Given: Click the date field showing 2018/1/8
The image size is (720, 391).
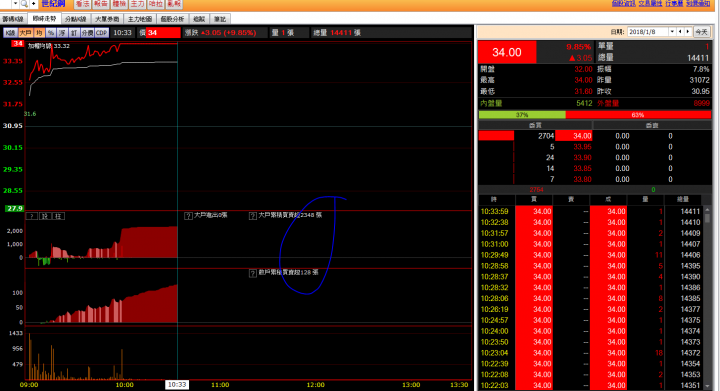Looking at the screenshot, I should 647,32.
